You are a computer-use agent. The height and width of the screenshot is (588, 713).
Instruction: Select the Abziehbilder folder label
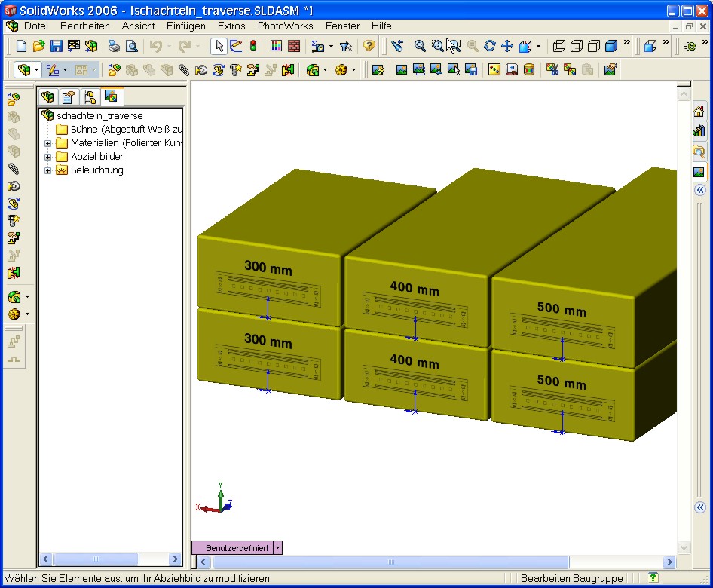pos(97,157)
